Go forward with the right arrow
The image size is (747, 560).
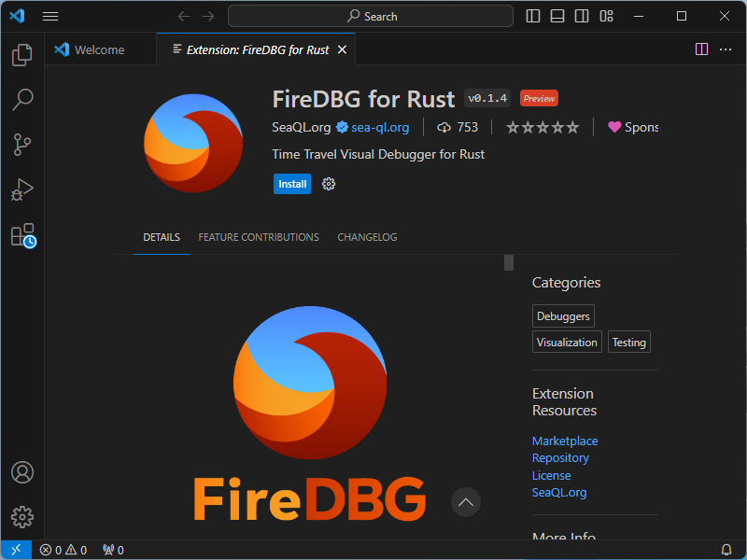coord(208,16)
